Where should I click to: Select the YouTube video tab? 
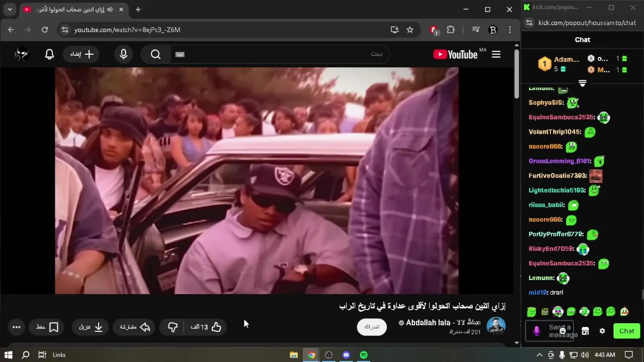coord(74,10)
